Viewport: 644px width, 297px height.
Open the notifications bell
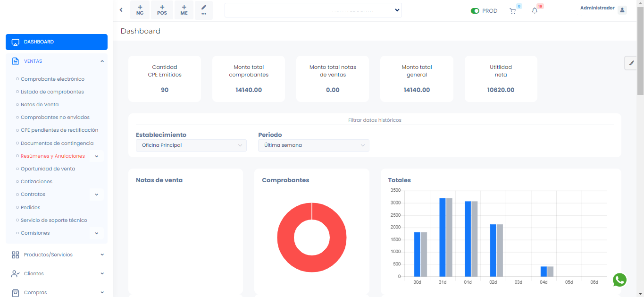point(535,11)
